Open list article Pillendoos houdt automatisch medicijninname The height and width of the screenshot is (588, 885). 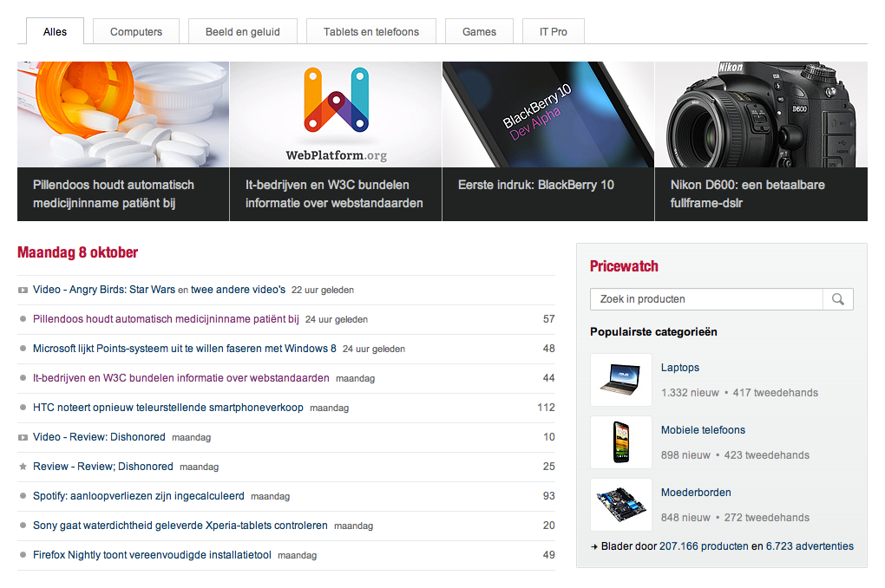166,319
